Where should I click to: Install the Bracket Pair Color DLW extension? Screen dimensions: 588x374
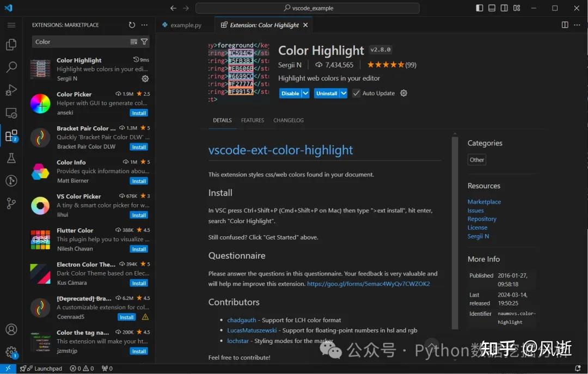[x=139, y=147]
